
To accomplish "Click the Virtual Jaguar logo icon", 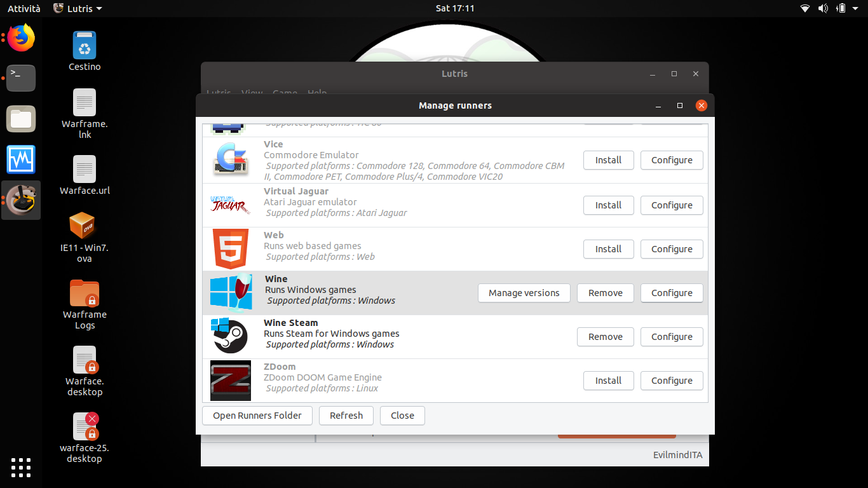I will [x=230, y=205].
